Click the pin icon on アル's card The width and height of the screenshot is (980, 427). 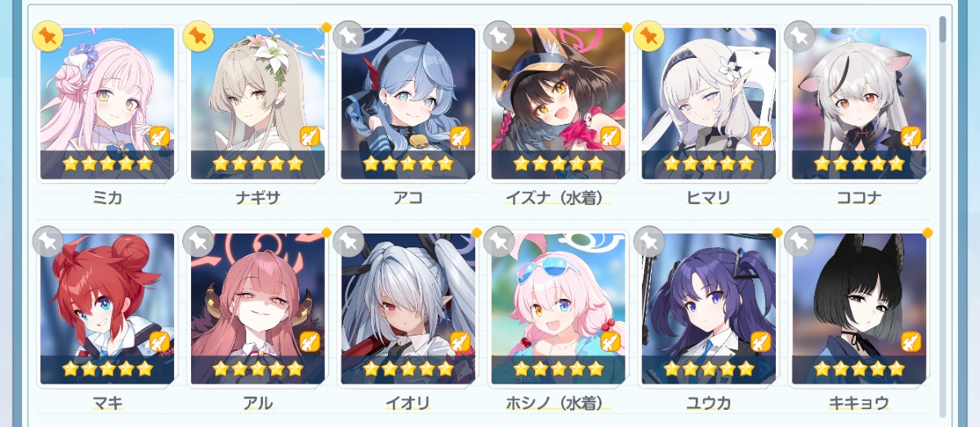(x=198, y=242)
